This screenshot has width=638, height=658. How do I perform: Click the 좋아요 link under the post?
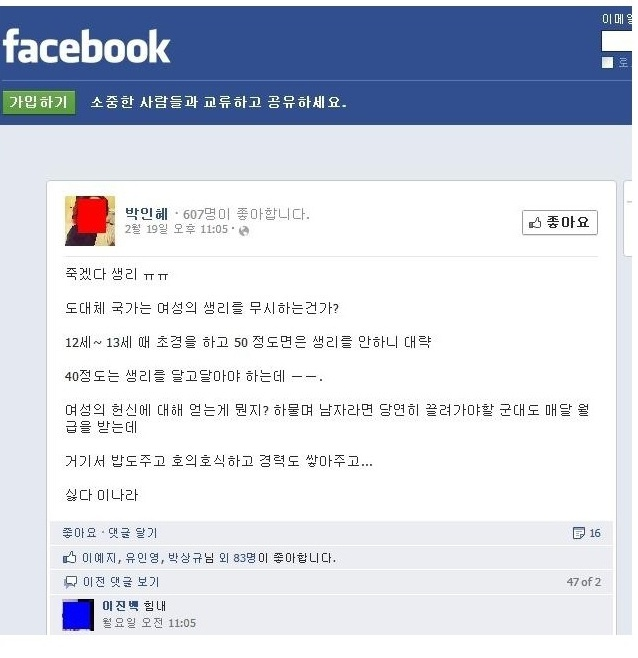pos(79,533)
